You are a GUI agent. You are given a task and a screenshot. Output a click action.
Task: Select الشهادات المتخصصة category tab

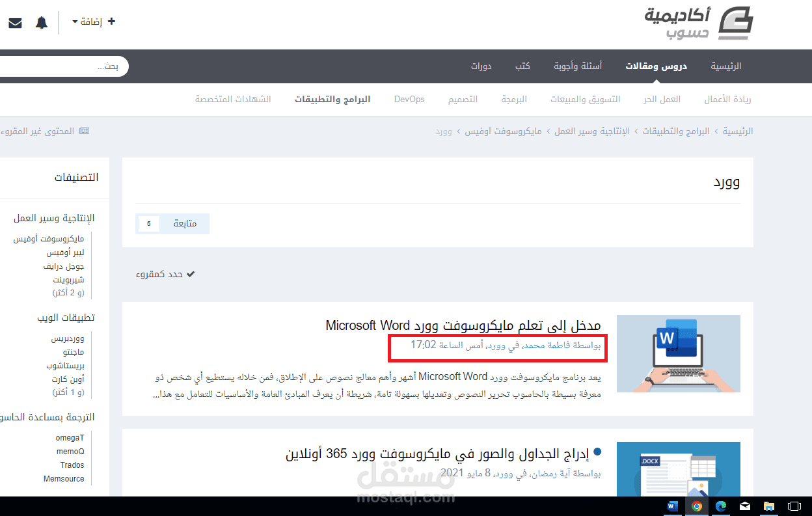[233, 100]
